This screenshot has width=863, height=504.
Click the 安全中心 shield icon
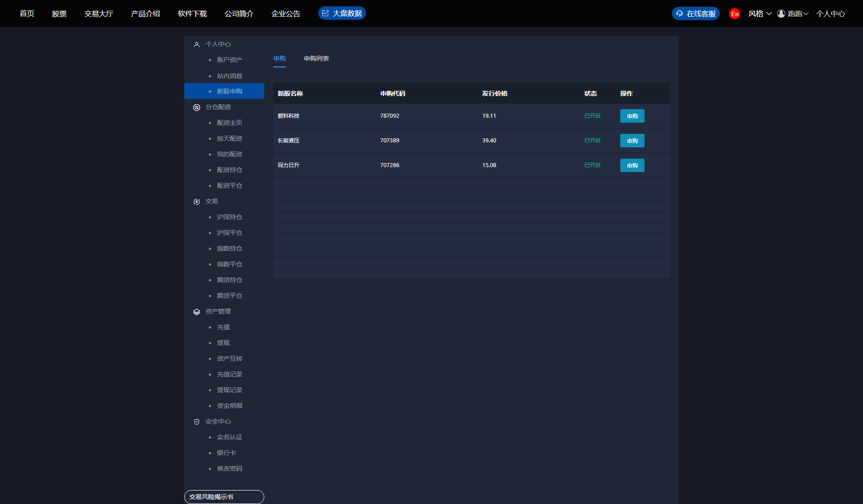tap(196, 422)
